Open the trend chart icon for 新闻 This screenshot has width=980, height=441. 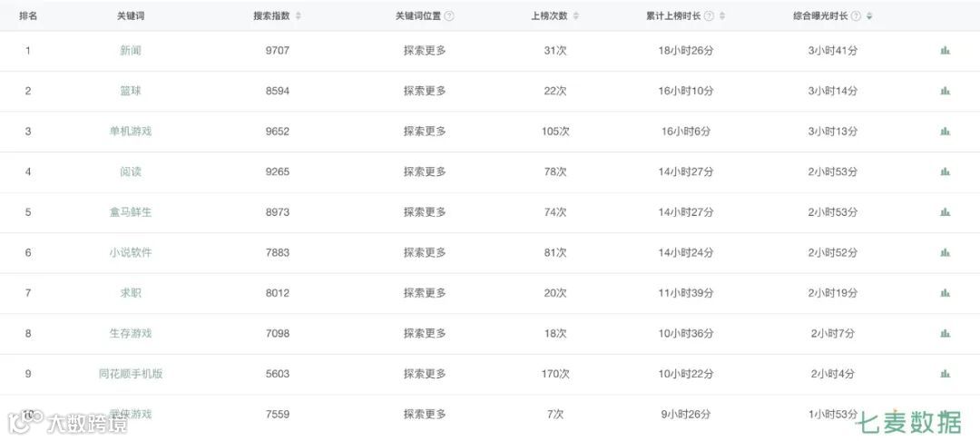point(945,51)
